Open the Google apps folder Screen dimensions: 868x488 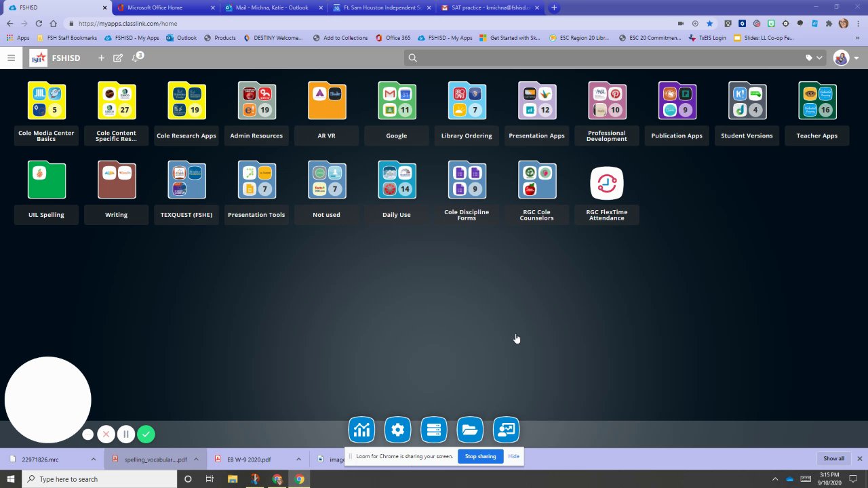tap(397, 102)
